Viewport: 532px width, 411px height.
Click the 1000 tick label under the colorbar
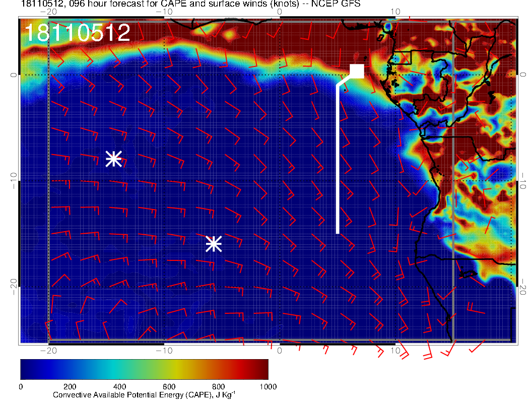click(x=268, y=387)
